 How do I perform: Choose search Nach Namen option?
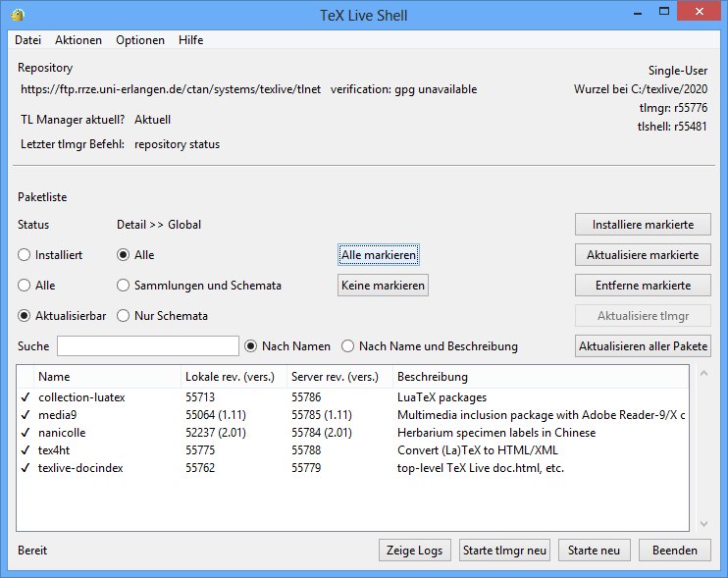click(x=251, y=345)
